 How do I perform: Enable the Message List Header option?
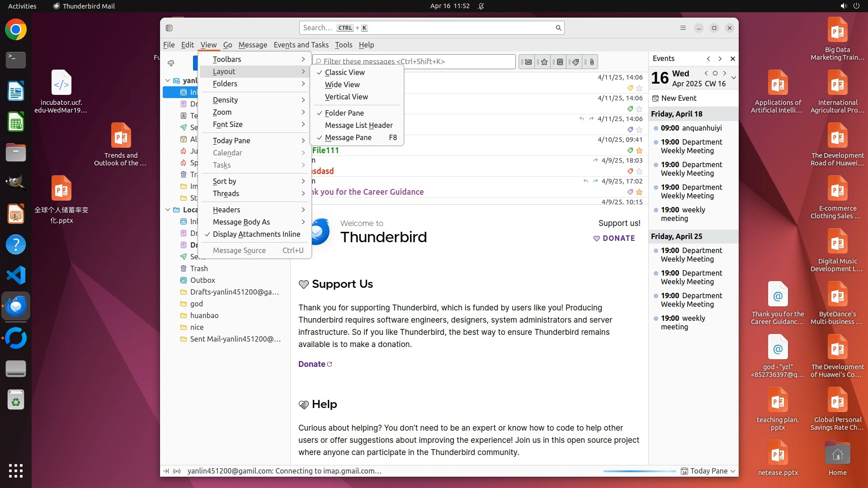click(359, 125)
